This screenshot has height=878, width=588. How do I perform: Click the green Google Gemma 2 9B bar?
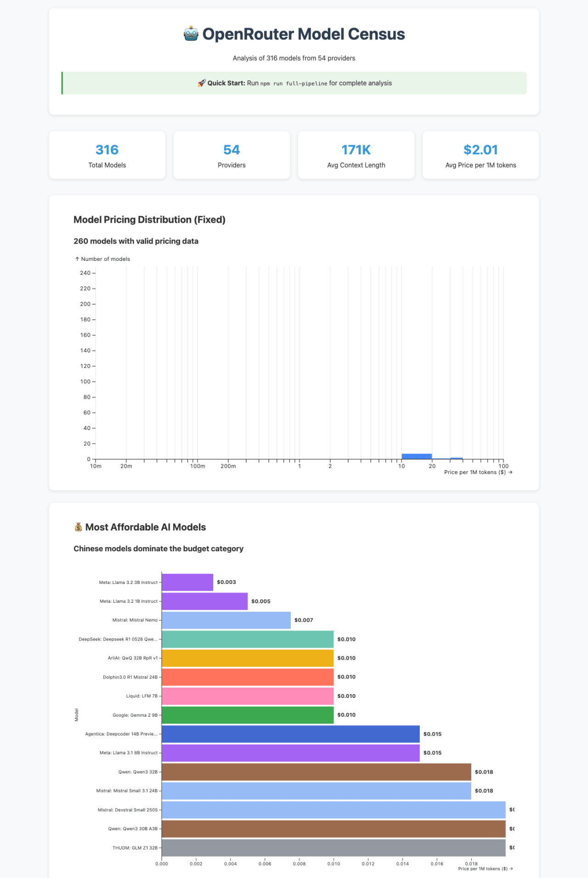pos(248,715)
